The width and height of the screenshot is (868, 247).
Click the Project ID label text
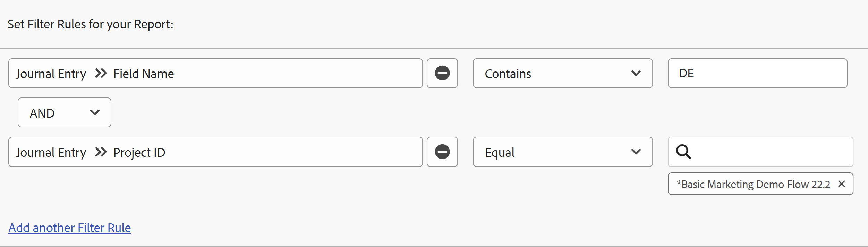(139, 152)
